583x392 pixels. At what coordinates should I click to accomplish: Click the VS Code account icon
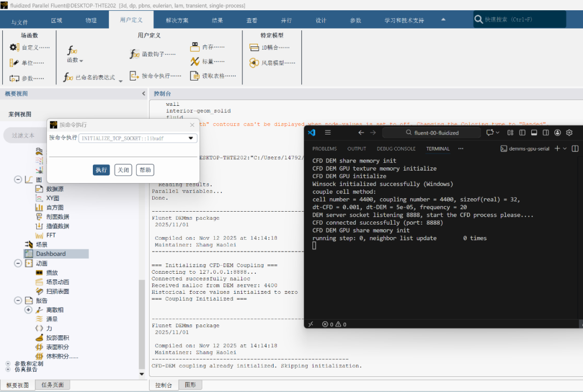(557, 133)
